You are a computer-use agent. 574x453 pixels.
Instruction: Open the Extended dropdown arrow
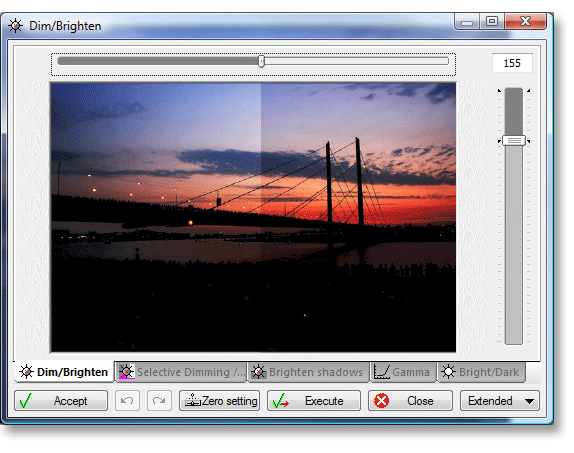pyautogui.click(x=529, y=401)
